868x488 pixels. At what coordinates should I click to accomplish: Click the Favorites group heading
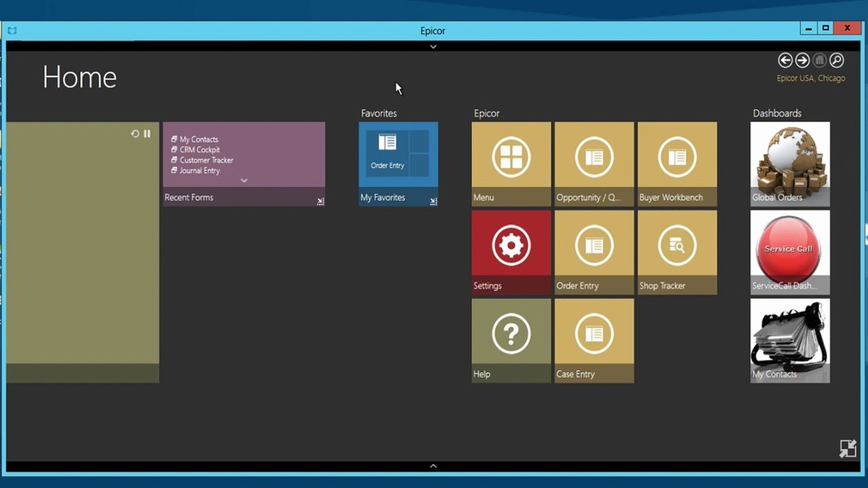click(x=379, y=113)
